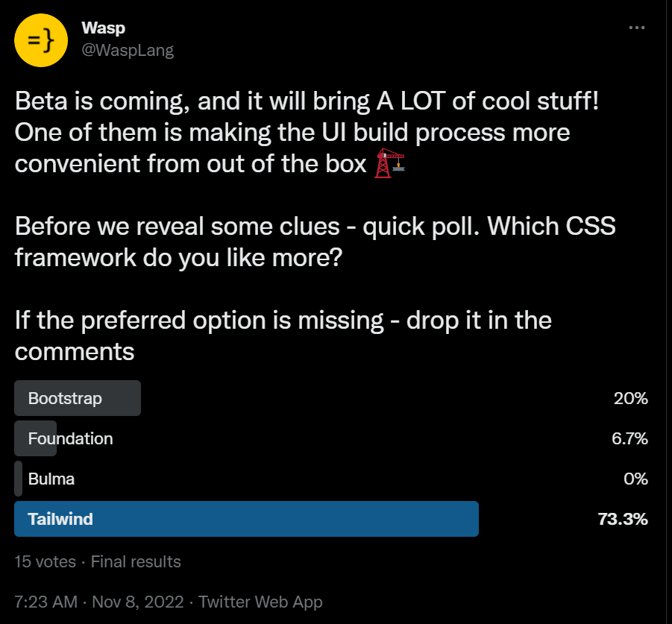The width and height of the screenshot is (672, 624).
Task: Click the 15 votes count text
Action: (x=45, y=561)
